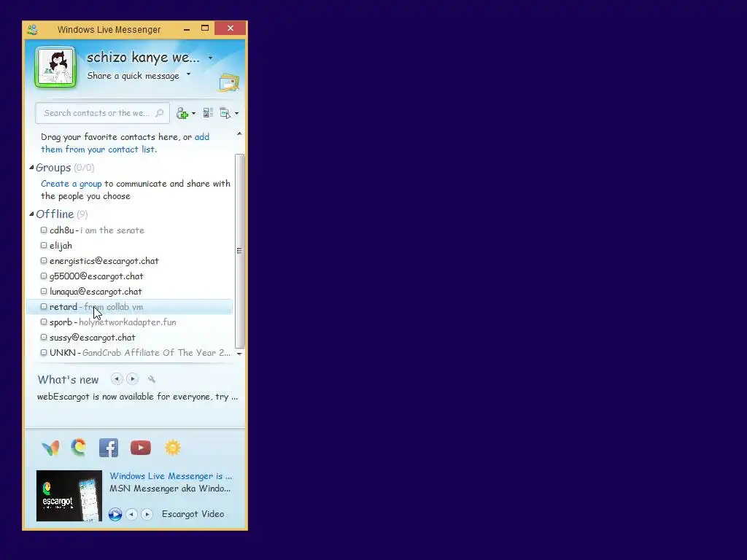Select contact cdh8u
This screenshot has width=747, height=560.
(x=130, y=230)
